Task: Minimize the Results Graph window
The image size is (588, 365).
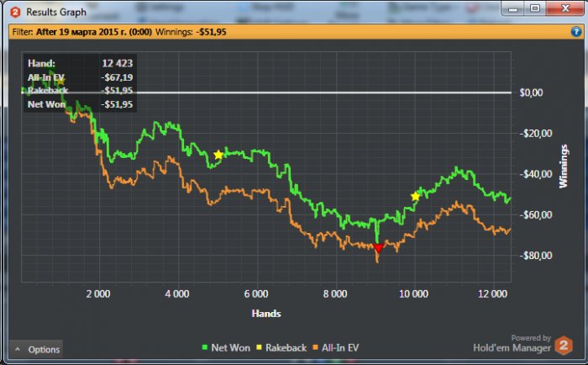Action: coord(513,8)
